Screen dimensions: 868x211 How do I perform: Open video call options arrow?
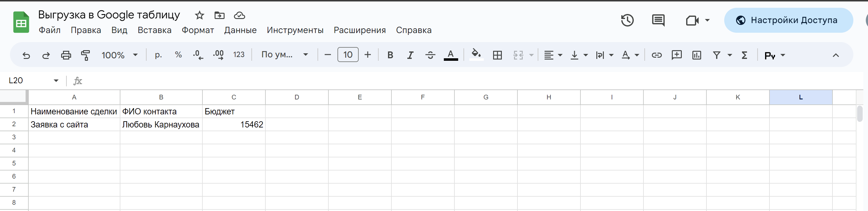pos(707,20)
